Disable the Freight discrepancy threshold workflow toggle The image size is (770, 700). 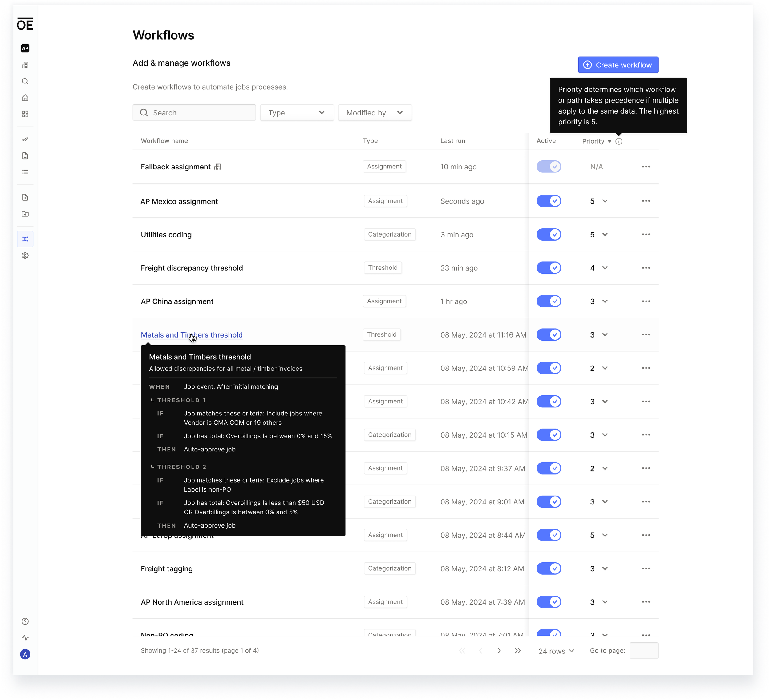point(549,268)
